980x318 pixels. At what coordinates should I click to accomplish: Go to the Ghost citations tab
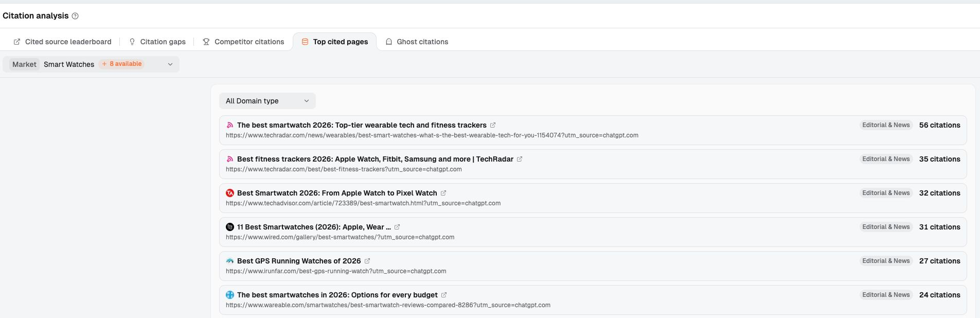[417, 42]
